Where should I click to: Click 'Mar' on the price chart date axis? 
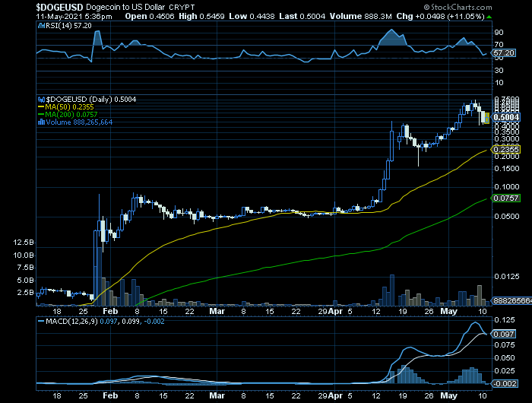217,311
